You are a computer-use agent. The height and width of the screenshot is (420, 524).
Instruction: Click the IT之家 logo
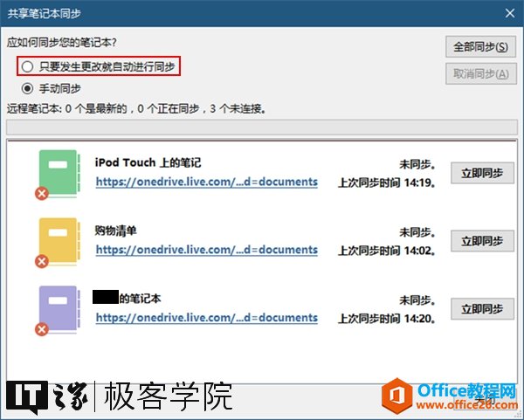(x=47, y=396)
